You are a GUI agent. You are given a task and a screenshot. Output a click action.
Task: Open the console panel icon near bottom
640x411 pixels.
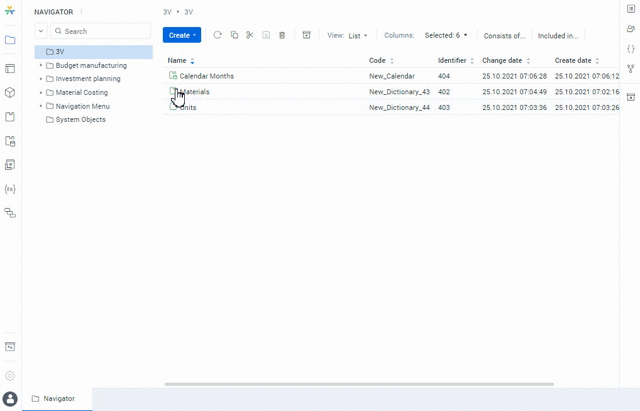click(x=10, y=347)
